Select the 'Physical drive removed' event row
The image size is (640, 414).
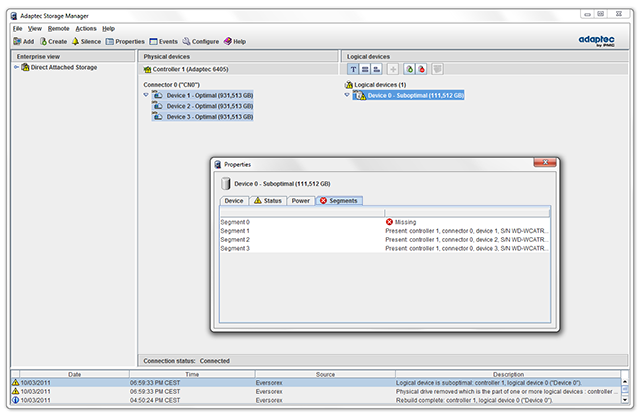coord(316,392)
